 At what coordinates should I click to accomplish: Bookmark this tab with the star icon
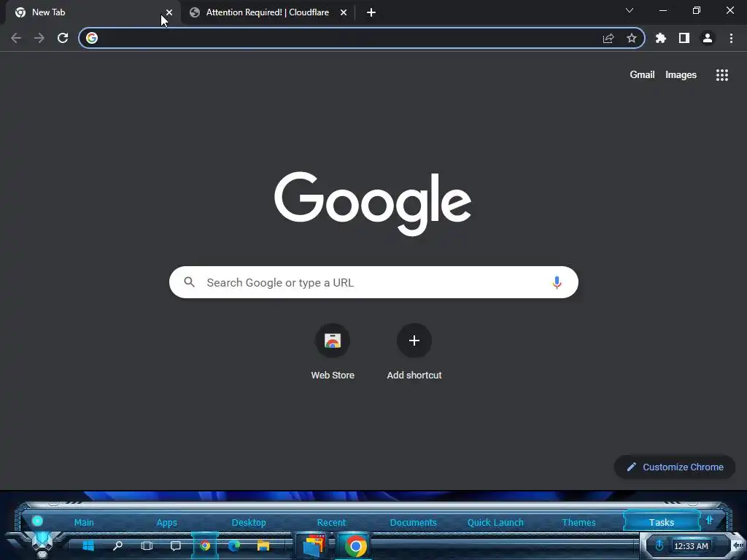(x=632, y=38)
